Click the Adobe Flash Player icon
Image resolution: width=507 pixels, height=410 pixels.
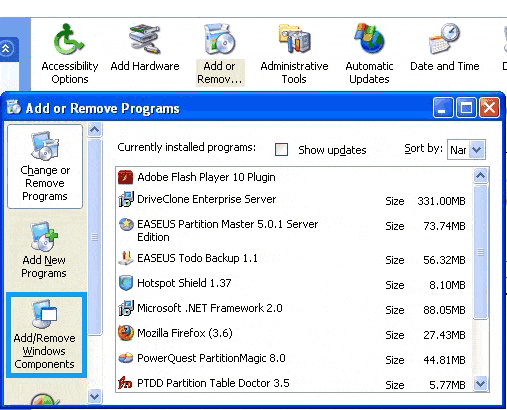point(126,177)
